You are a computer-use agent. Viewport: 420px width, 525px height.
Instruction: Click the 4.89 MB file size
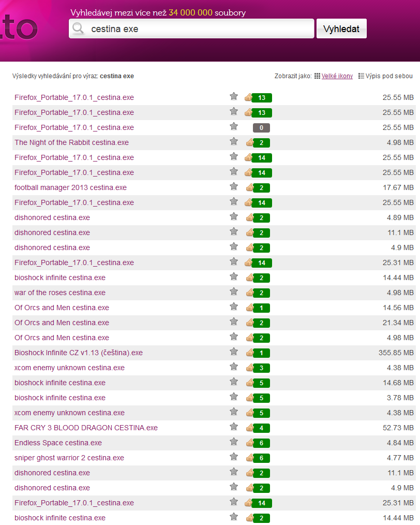coord(400,217)
